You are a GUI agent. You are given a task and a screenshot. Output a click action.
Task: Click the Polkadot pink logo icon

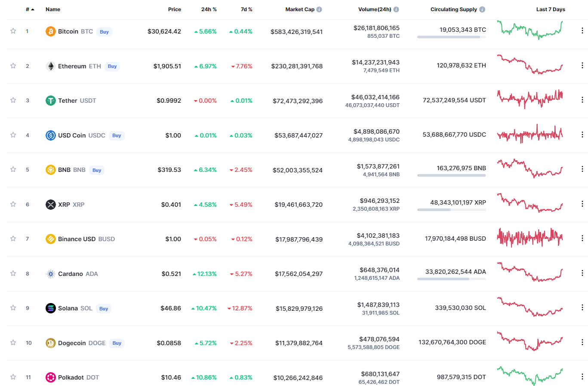pyautogui.click(x=51, y=377)
